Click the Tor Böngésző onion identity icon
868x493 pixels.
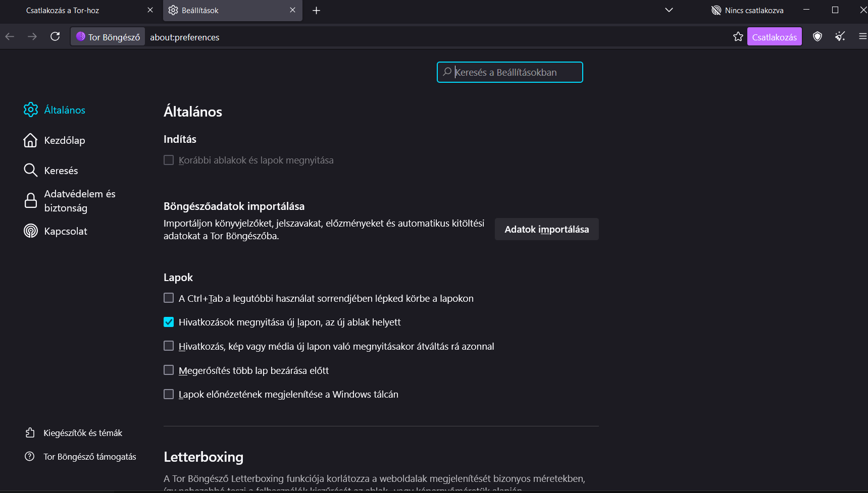81,36
